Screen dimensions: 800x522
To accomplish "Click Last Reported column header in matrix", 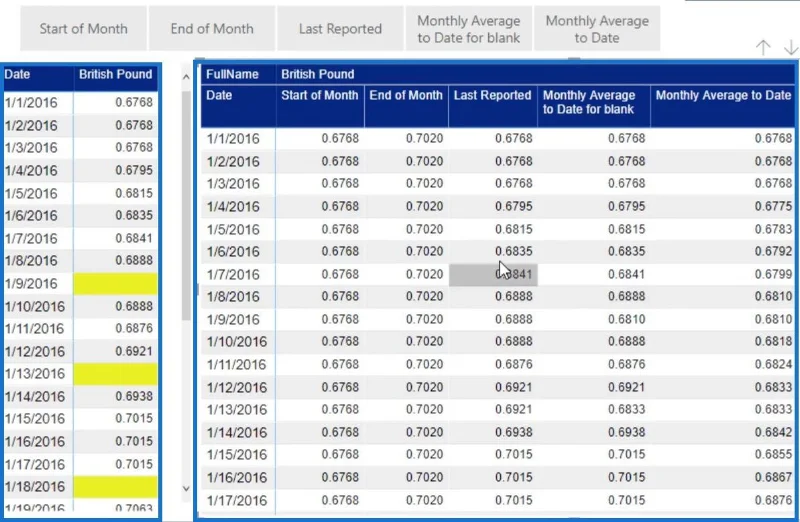I will [492, 95].
